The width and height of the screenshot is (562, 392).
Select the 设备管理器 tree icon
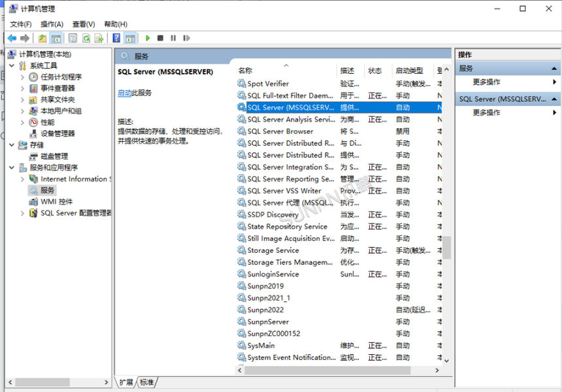click(33, 134)
